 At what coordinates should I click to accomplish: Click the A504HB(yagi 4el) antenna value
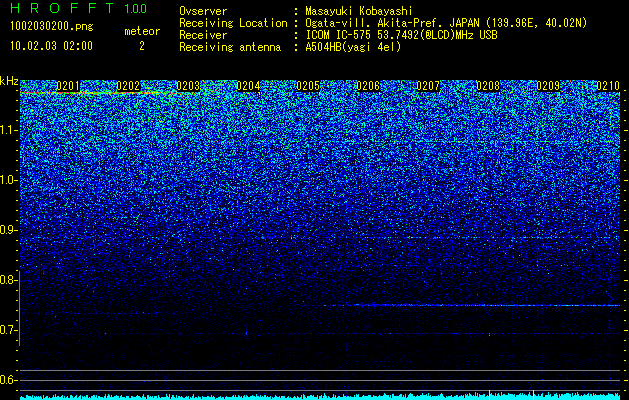click(x=353, y=47)
